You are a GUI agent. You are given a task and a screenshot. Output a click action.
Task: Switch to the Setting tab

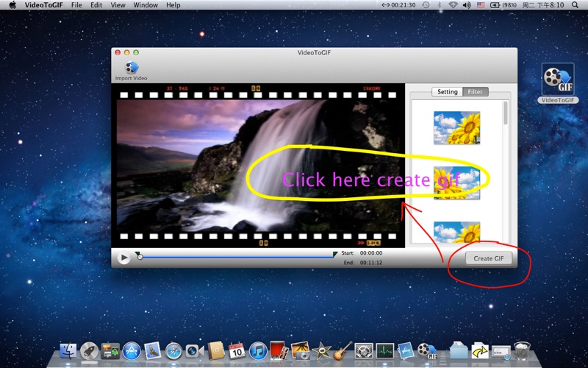point(448,91)
